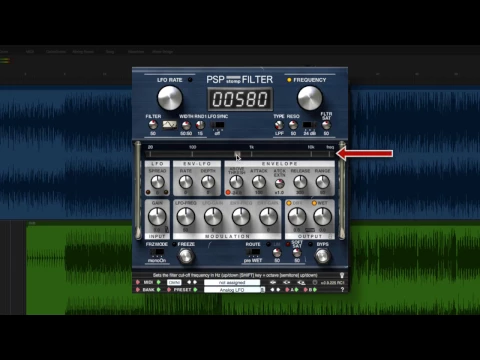The height and width of the screenshot is (360, 480).
Task: Toggle the WET output LED
Action: (314, 203)
